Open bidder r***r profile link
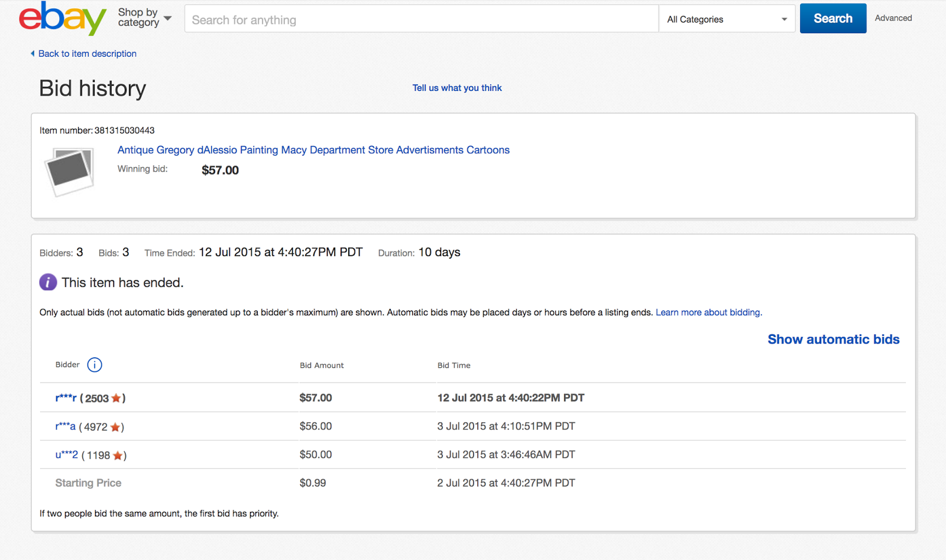The width and height of the screenshot is (946, 560). [x=66, y=398]
